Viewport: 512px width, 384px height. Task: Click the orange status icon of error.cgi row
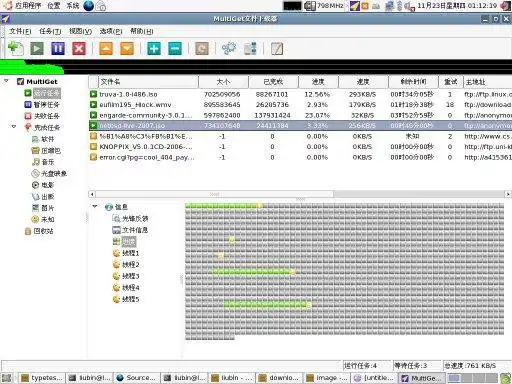point(93,157)
